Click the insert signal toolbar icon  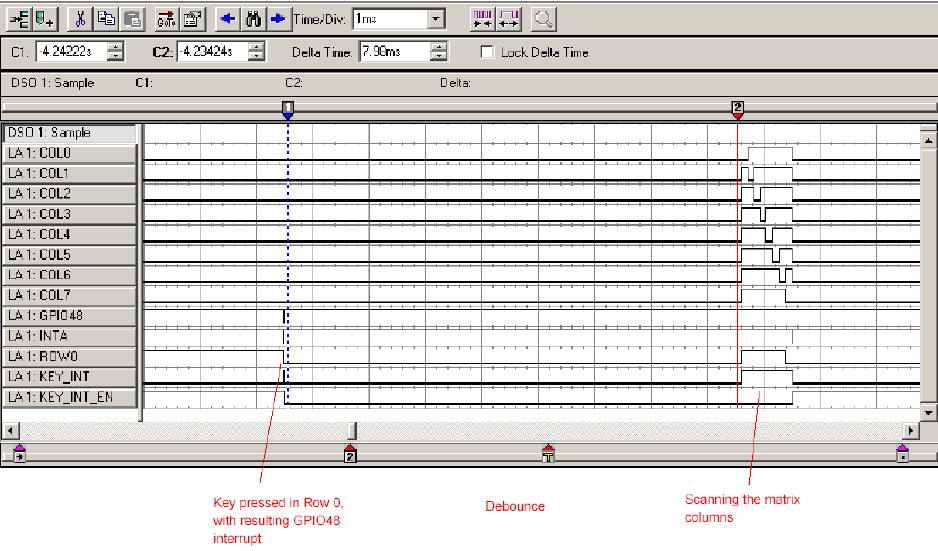pos(19,19)
